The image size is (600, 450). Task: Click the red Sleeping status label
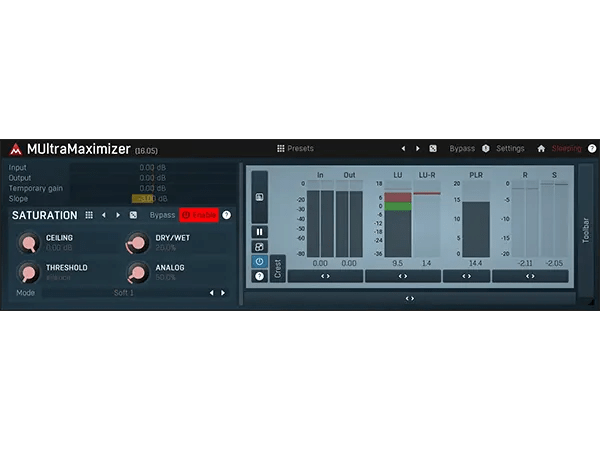click(566, 148)
